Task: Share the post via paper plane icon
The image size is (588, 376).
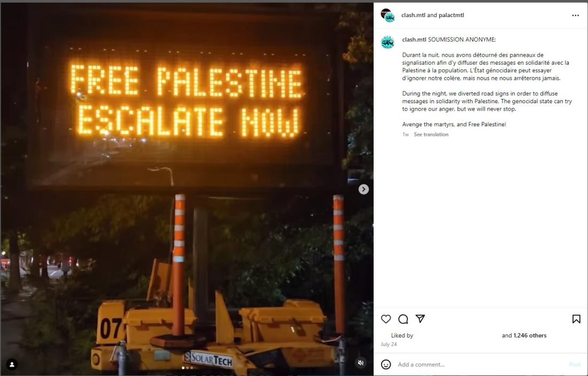Action: pos(420,319)
